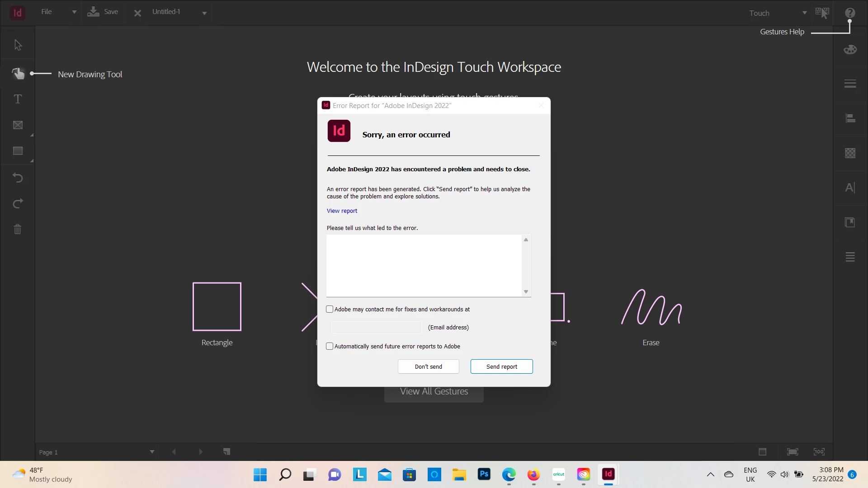This screenshot has height=488, width=868.
Task: Open the Page 1 selector dropdown
Action: pos(152,452)
